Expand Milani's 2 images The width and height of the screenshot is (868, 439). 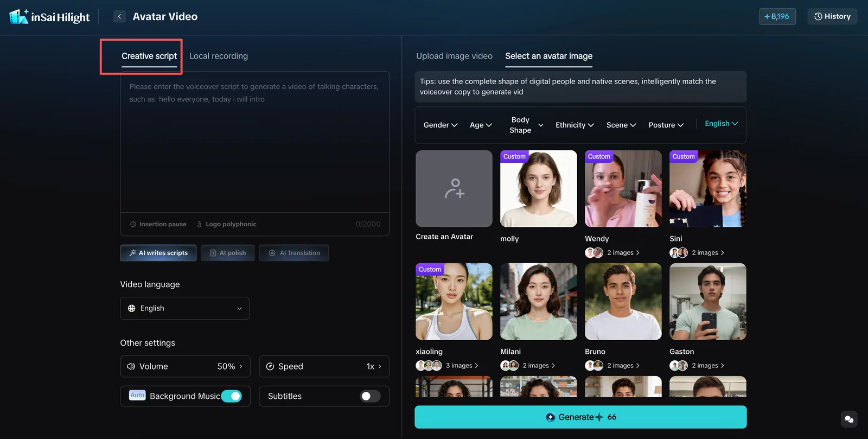[x=528, y=365]
